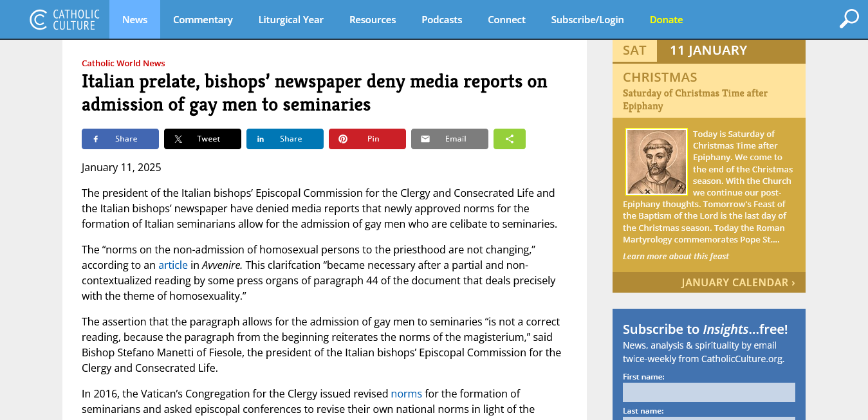
Task: Follow the Avvenire 'article' hyperlink
Action: pyautogui.click(x=173, y=265)
